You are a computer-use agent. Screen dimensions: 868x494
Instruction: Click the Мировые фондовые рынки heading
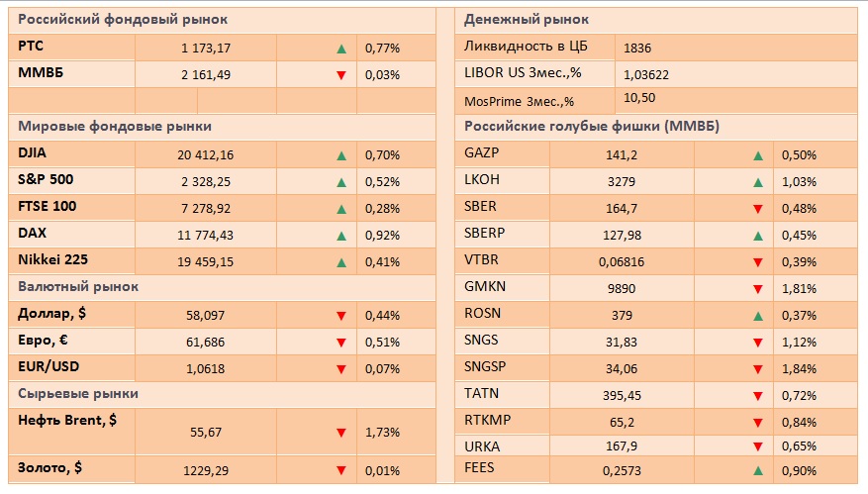click(116, 127)
